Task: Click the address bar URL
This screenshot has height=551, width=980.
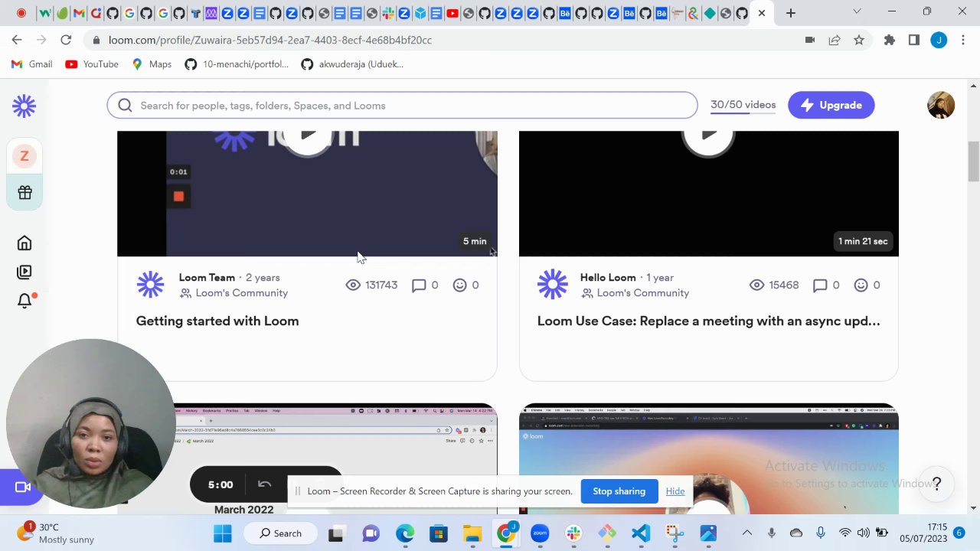Action: tap(270, 40)
